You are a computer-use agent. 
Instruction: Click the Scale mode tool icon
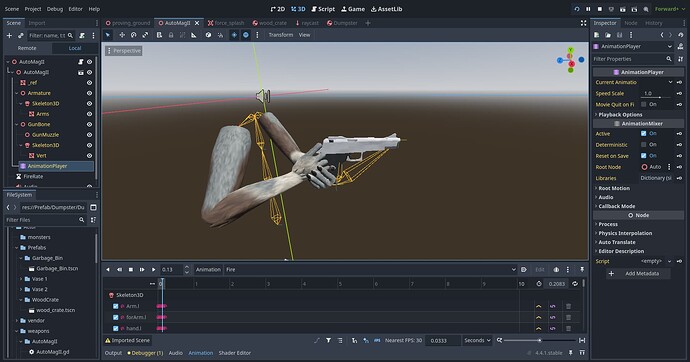coord(145,35)
